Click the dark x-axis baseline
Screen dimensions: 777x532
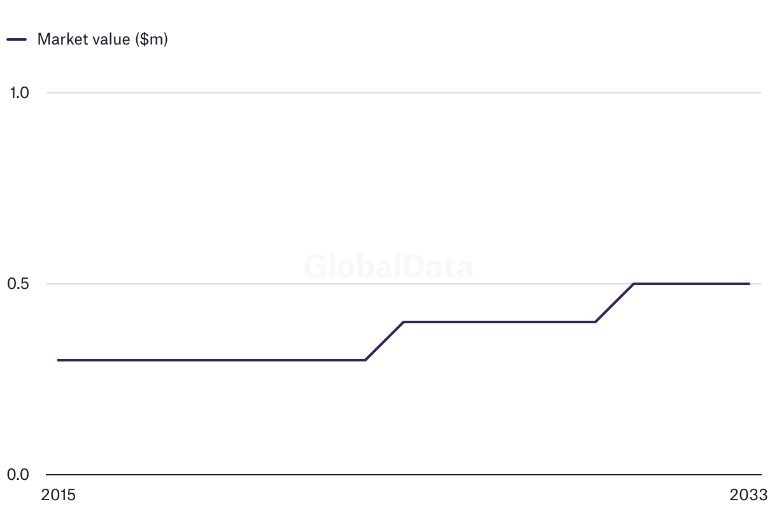[404, 475]
